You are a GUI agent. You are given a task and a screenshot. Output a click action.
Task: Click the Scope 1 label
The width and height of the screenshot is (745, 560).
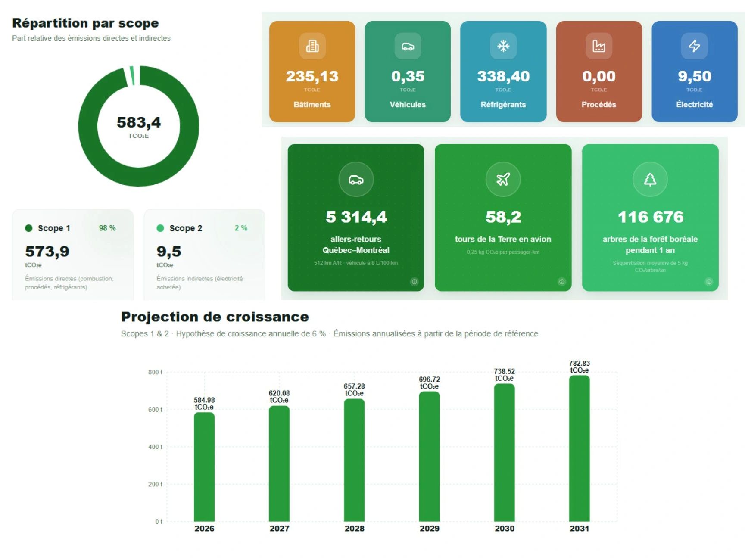[x=54, y=228]
